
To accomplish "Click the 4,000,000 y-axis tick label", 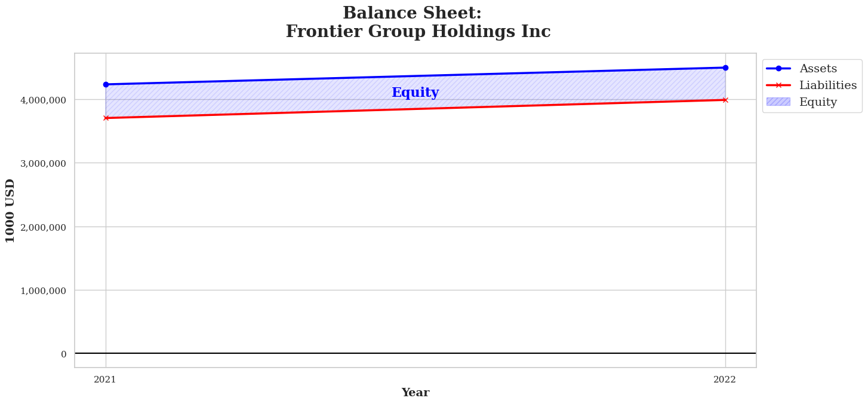I will (44, 100).
